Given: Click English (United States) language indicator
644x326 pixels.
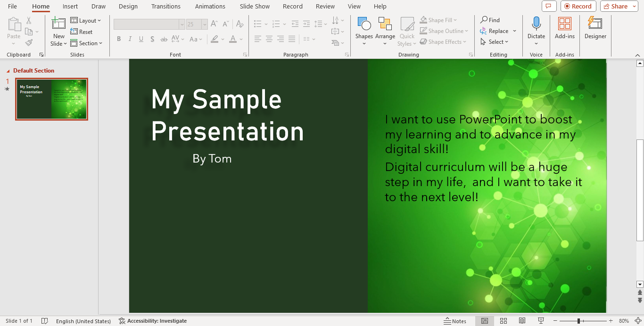Looking at the screenshot, I should click(x=83, y=321).
